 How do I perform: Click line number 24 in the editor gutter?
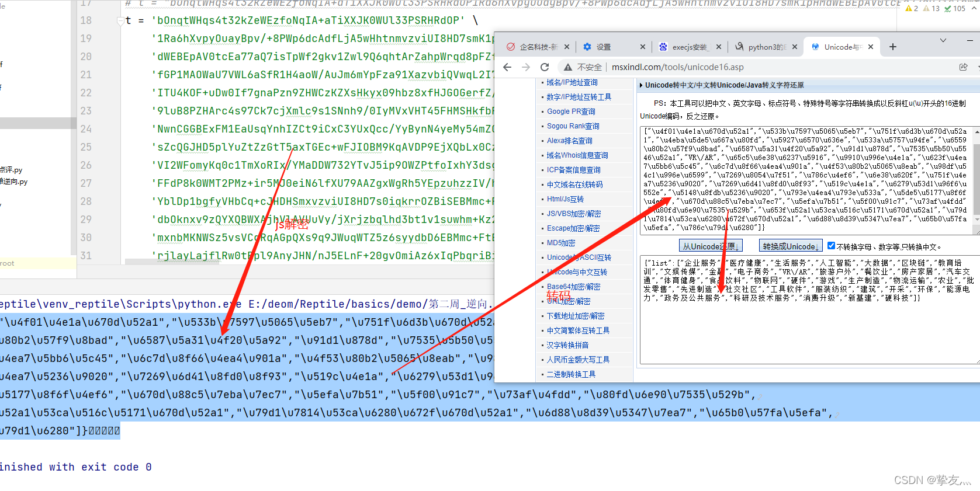(x=86, y=129)
